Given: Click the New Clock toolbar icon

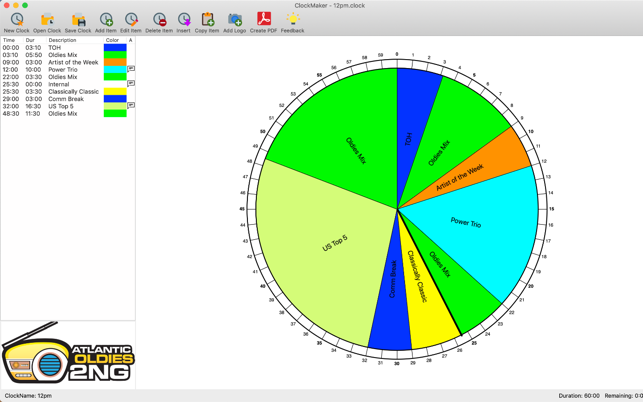Looking at the screenshot, I should (16, 21).
